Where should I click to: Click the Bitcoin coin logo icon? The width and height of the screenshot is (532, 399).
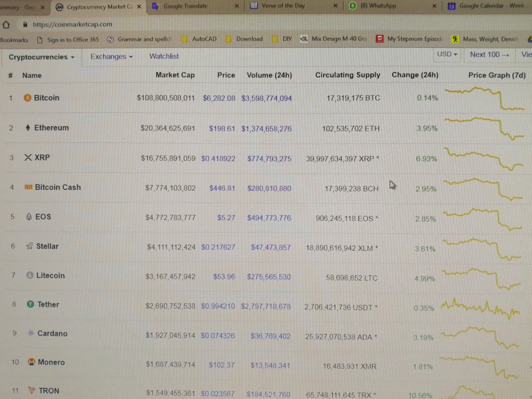pyautogui.click(x=27, y=98)
